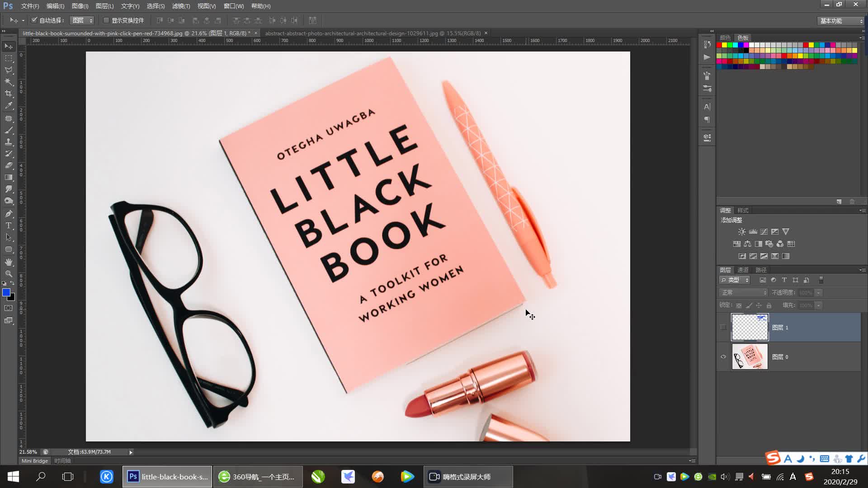Open the 滤镜(T) menu
868x488 pixels.
click(x=181, y=6)
